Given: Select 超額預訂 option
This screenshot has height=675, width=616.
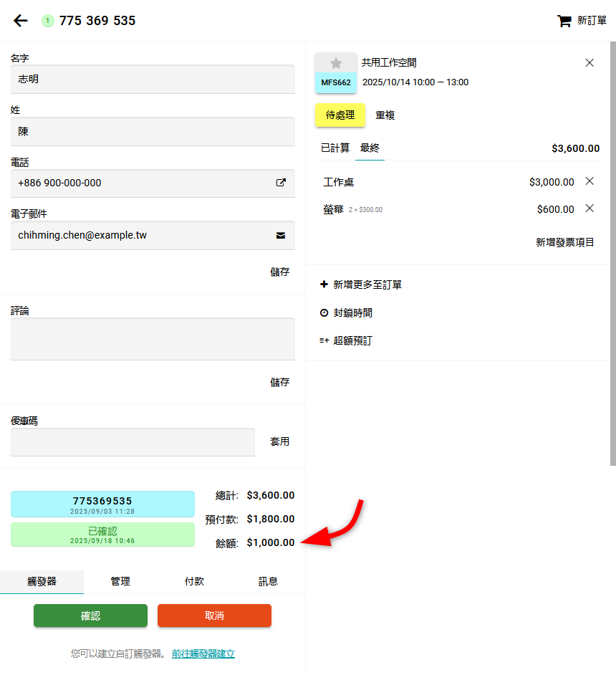Looking at the screenshot, I should (x=346, y=341).
